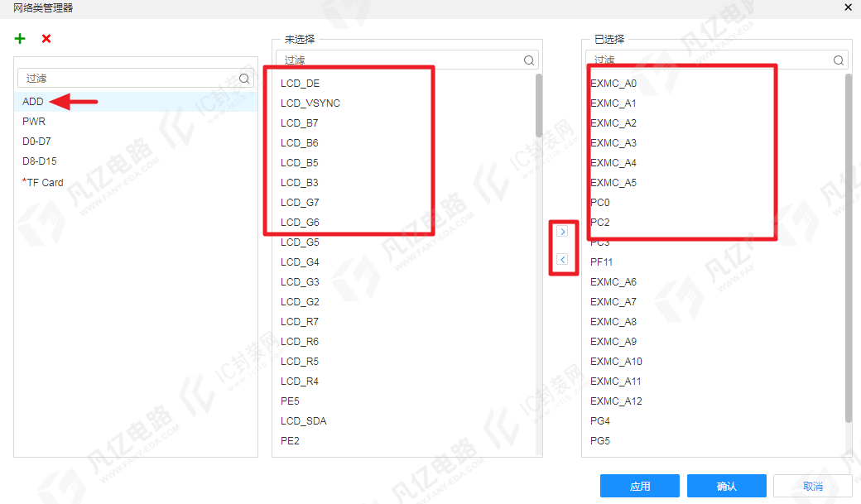Search icon in the unselected nets filter
861x504 pixels.
[529, 60]
